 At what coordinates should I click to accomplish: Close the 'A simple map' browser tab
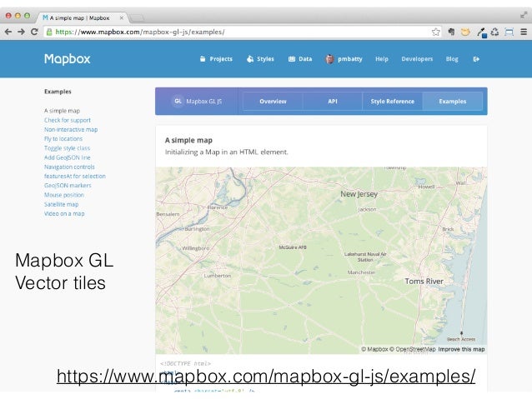pos(122,17)
